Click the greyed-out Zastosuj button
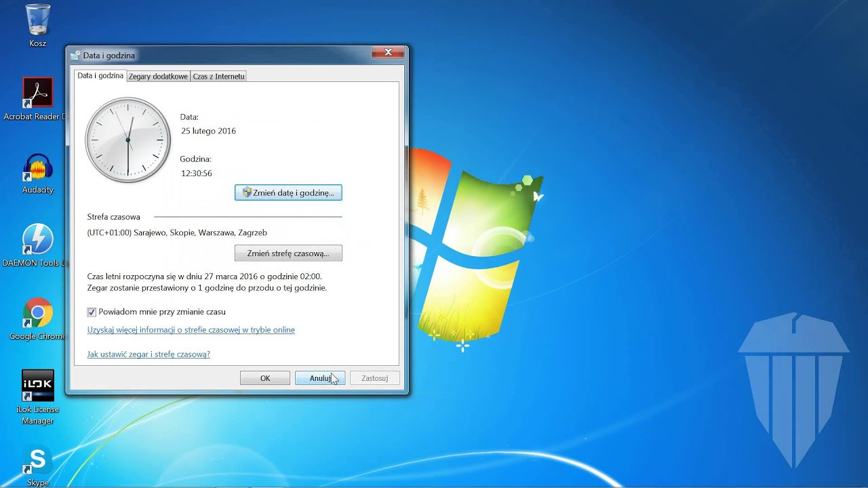This screenshot has height=488, width=868. [374, 378]
